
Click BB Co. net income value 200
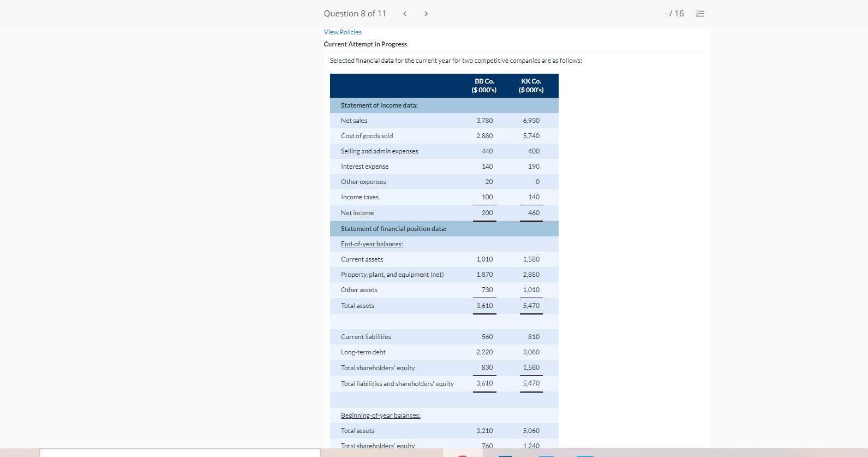tap(487, 213)
